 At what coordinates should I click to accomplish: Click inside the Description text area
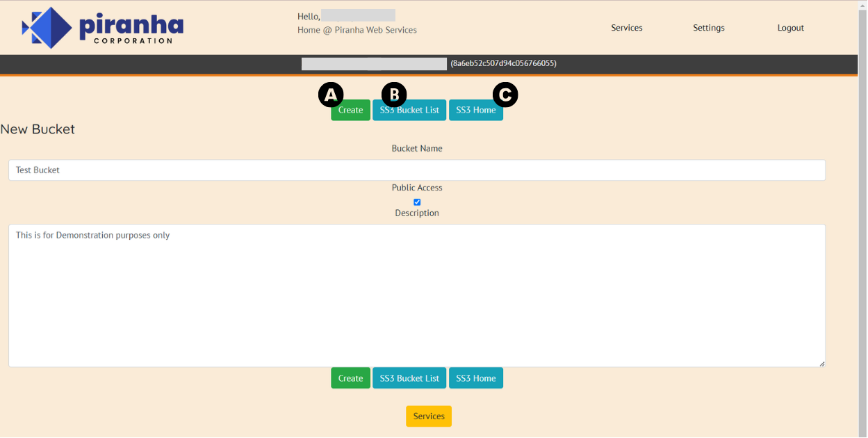point(416,295)
